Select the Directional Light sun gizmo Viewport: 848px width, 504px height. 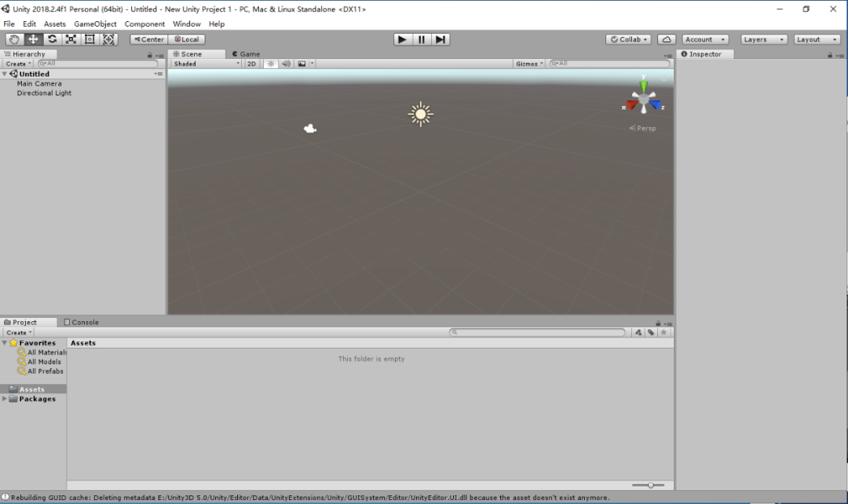(421, 114)
